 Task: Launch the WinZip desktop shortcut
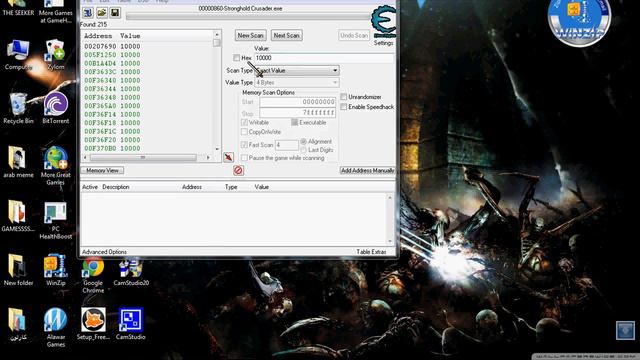click(56, 269)
